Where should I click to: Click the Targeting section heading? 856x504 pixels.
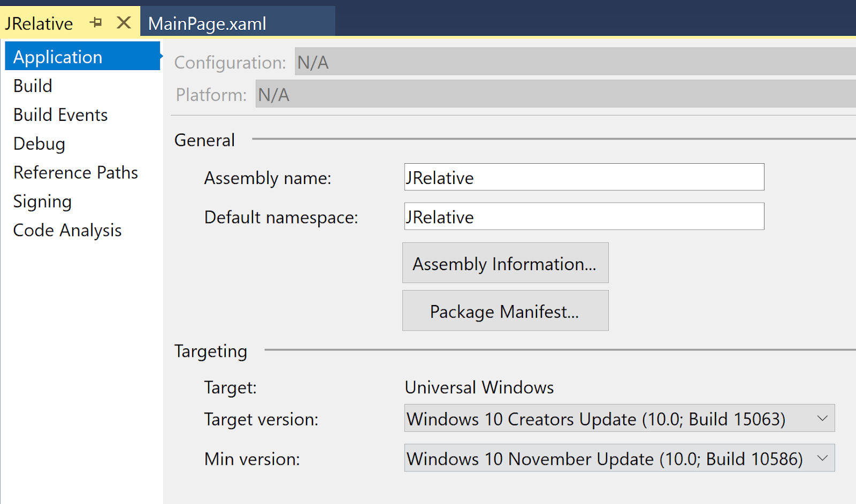click(211, 351)
